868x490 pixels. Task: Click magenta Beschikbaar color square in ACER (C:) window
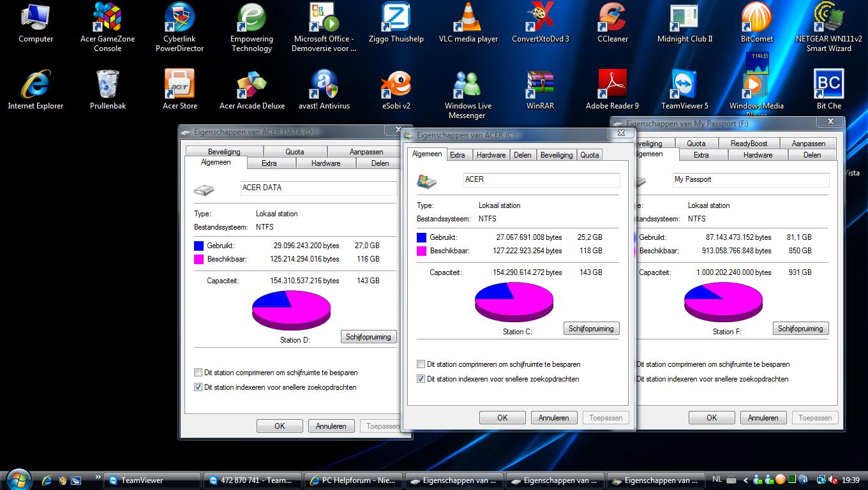[x=421, y=251]
